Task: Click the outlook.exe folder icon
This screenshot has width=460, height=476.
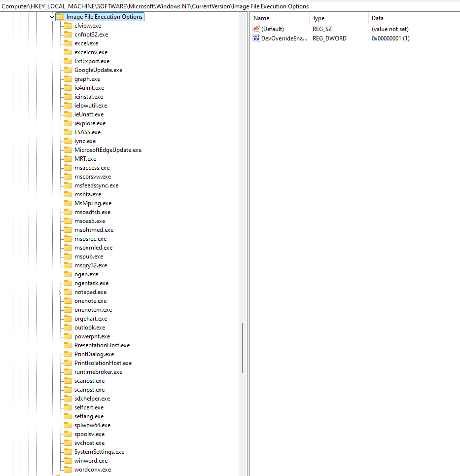Action: (x=68, y=328)
